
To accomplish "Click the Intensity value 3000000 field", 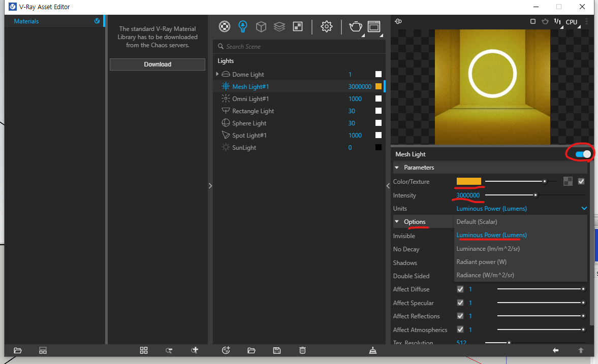I will pos(468,195).
